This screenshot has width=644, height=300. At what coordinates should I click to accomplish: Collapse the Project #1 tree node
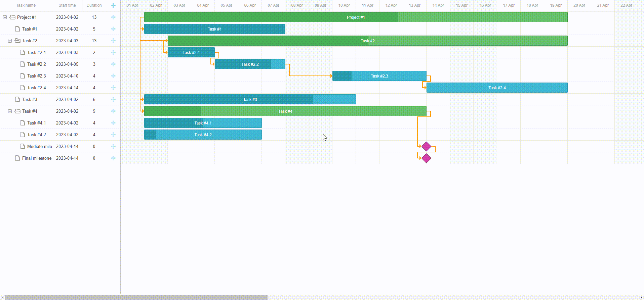point(5,17)
